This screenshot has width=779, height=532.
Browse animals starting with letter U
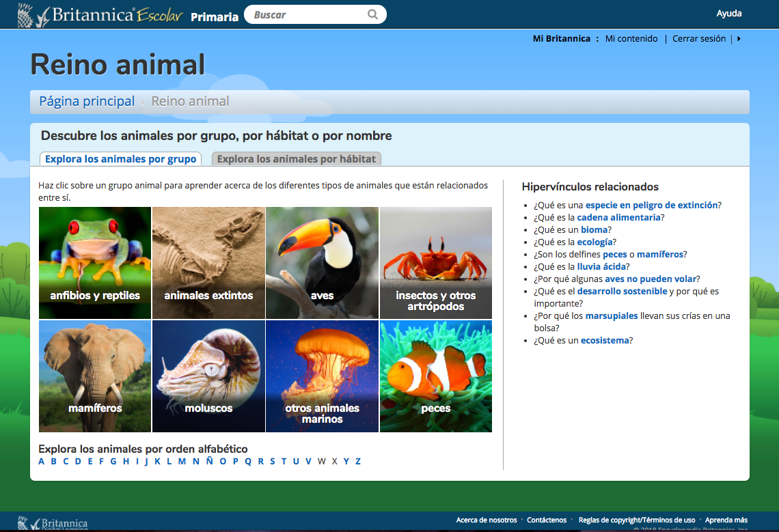[296, 462]
